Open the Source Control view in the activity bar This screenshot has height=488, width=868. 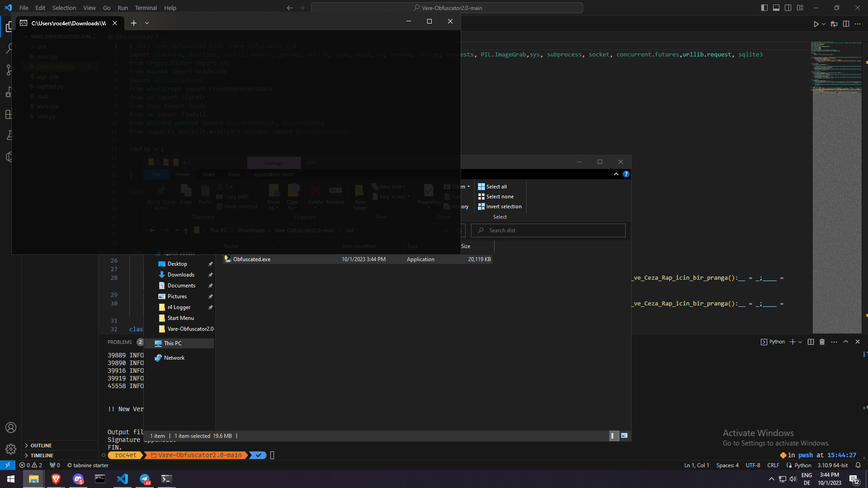pos(9,70)
